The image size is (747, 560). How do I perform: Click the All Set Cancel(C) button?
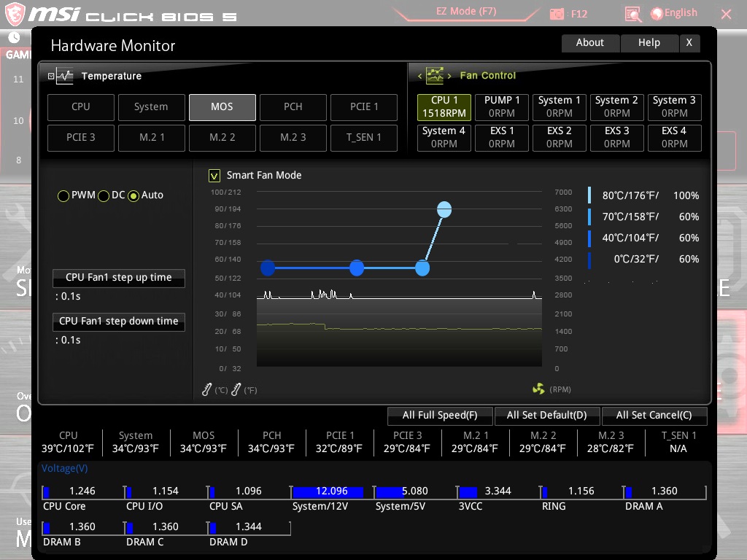pyautogui.click(x=654, y=415)
